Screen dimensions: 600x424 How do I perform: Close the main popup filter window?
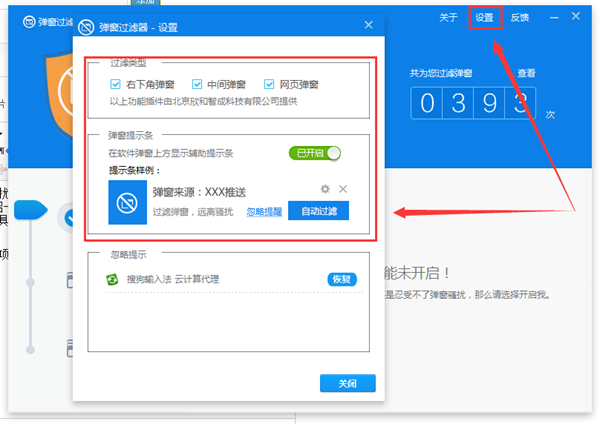click(576, 16)
